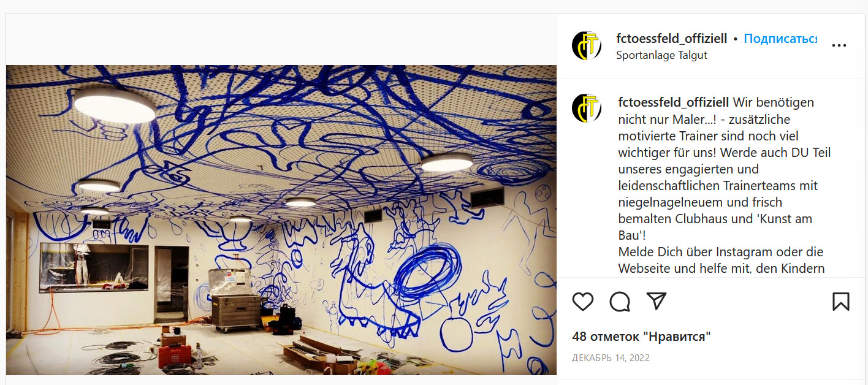The image size is (868, 385).
Task: Click the fctoessfeld_offiziell username in the caption
Action: point(674,102)
